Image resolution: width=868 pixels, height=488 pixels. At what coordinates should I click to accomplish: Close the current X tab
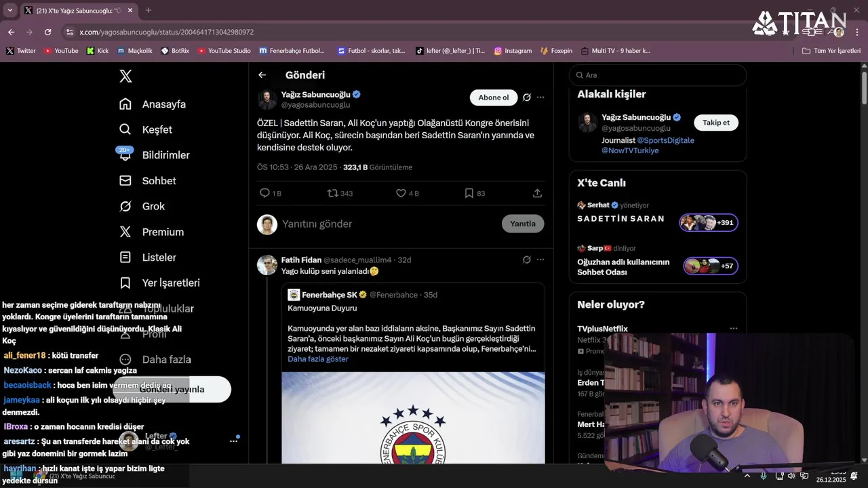131,10
